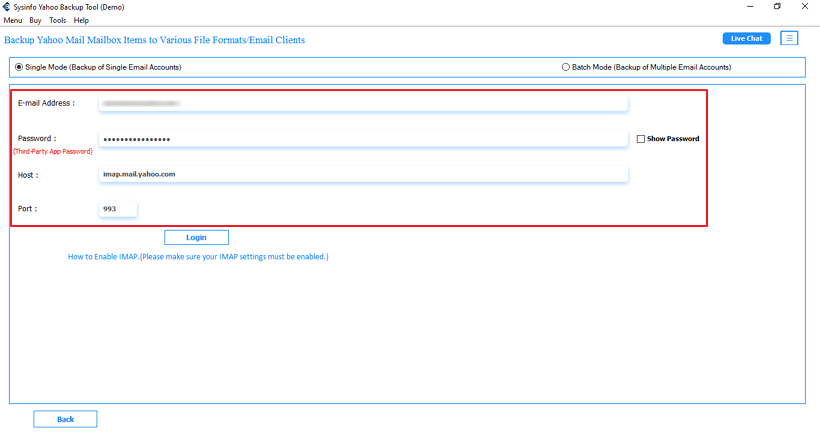Image resolution: width=820 pixels, height=437 pixels.
Task: Open the How to Enable IMAP link
Action: click(x=198, y=257)
